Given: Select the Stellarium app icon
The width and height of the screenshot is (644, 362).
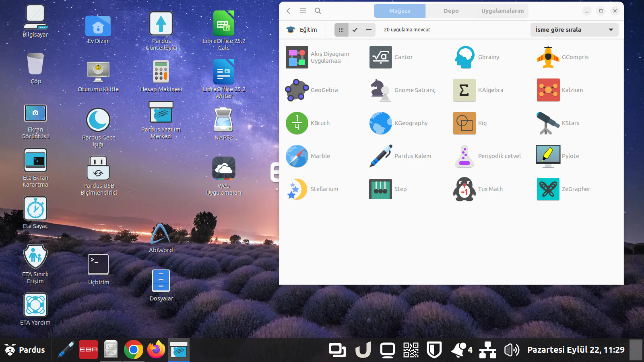Looking at the screenshot, I should (x=297, y=189).
